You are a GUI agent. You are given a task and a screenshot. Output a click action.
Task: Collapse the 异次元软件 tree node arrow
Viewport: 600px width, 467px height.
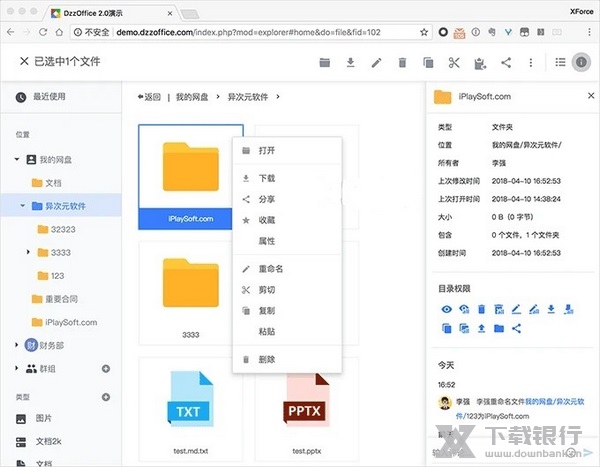23,206
